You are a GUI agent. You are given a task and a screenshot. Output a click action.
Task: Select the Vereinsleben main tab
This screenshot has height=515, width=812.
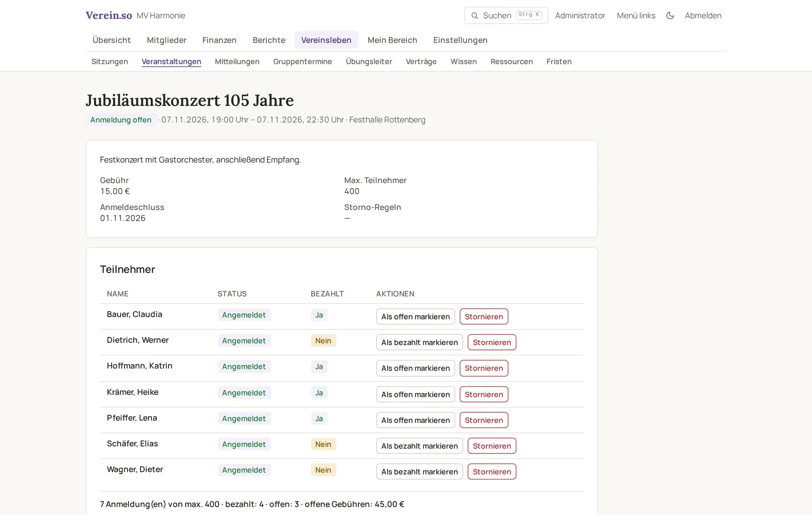[x=326, y=40]
